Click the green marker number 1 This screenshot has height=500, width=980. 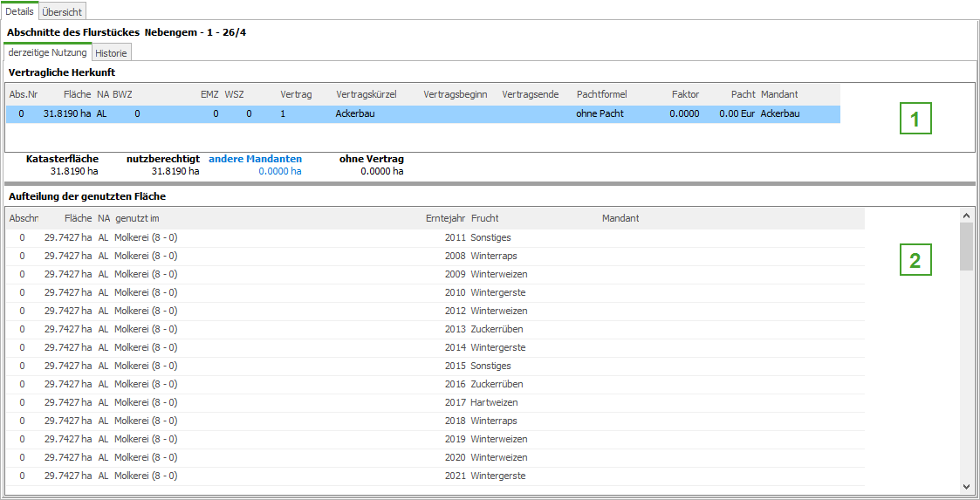(915, 119)
